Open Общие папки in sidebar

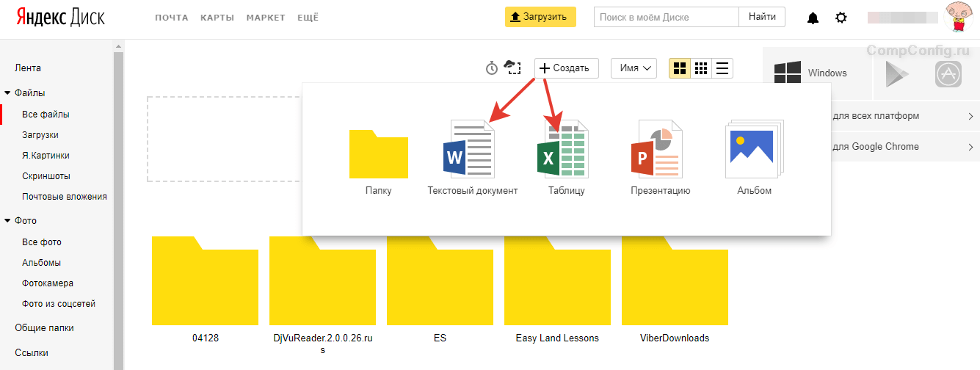pyautogui.click(x=44, y=328)
